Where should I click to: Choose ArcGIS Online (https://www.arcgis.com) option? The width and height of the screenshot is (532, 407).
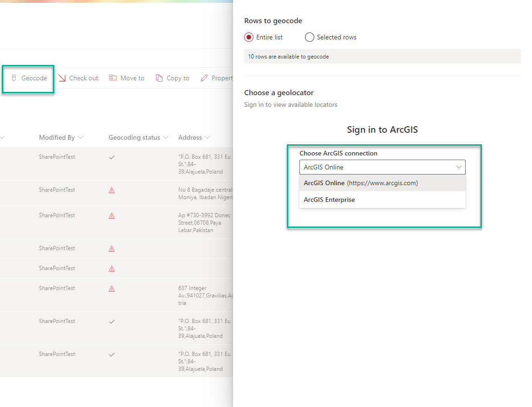[x=383, y=183]
